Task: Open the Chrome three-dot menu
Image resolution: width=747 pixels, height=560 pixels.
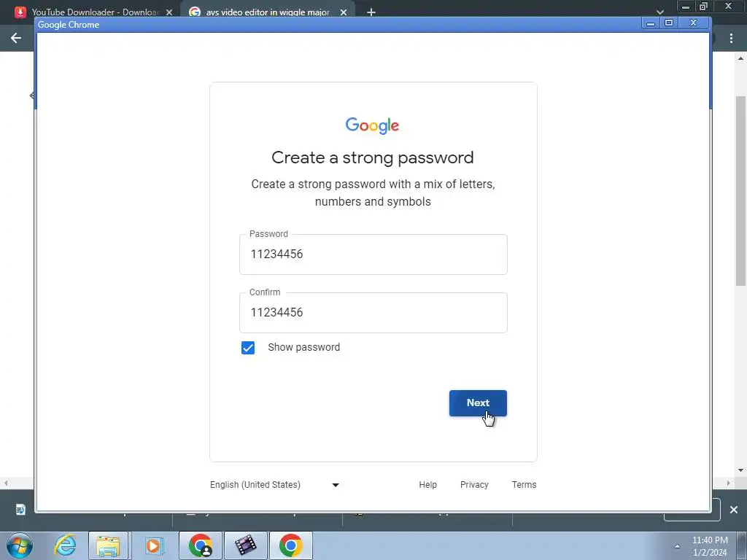Action: pos(731,39)
